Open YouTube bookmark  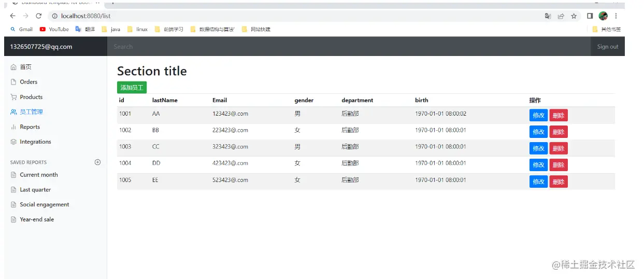click(54, 30)
